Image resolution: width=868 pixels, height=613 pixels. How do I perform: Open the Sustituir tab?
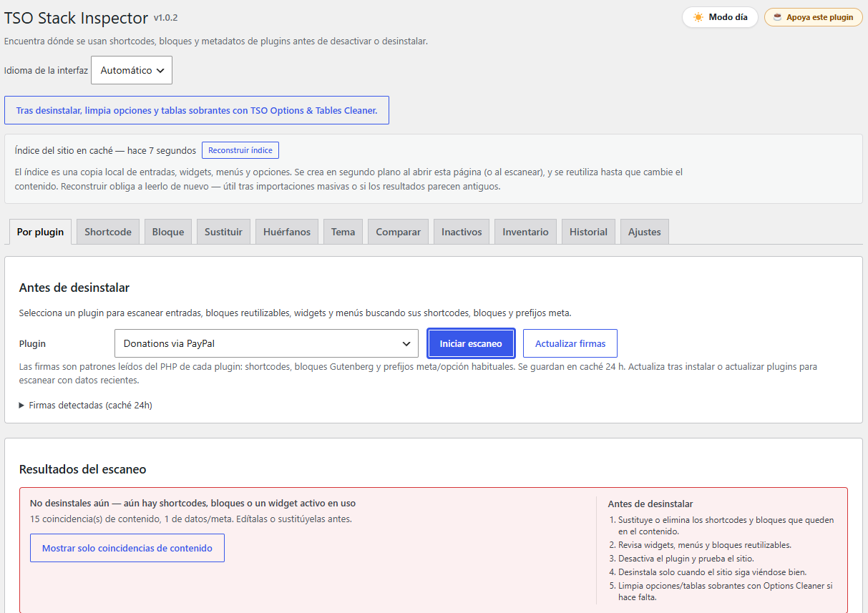pyautogui.click(x=223, y=232)
